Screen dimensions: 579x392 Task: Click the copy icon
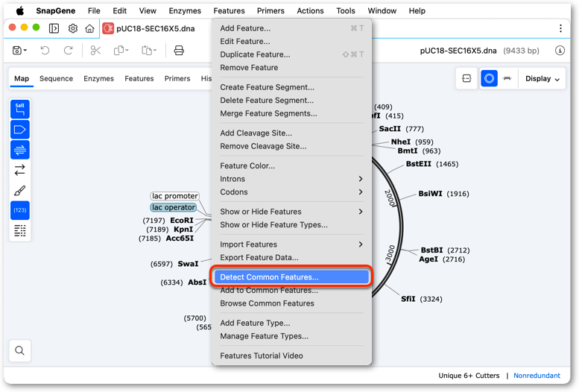pyautogui.click(x=121, y=50)
